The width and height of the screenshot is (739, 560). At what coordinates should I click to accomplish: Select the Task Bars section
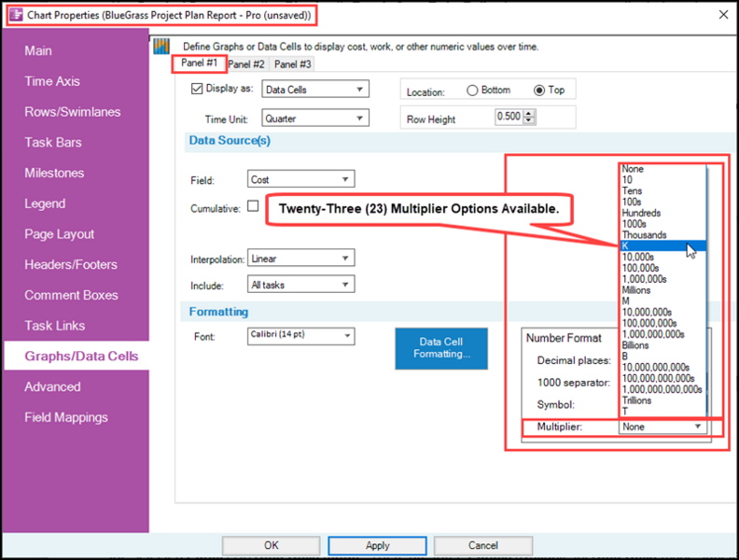click(53, 143)
